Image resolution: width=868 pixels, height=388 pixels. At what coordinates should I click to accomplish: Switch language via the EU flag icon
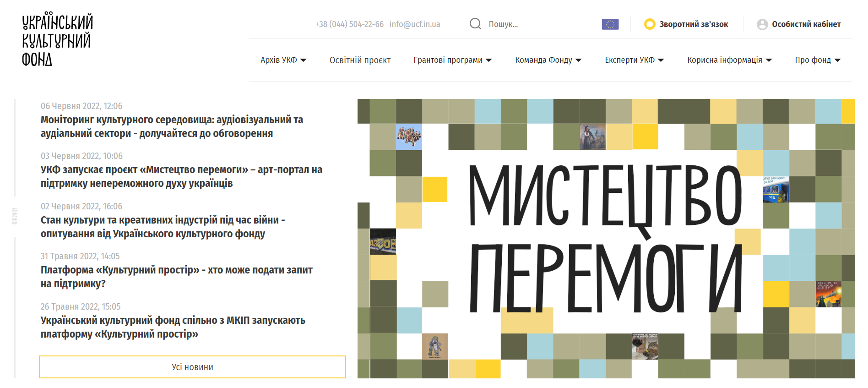(610, 24)
